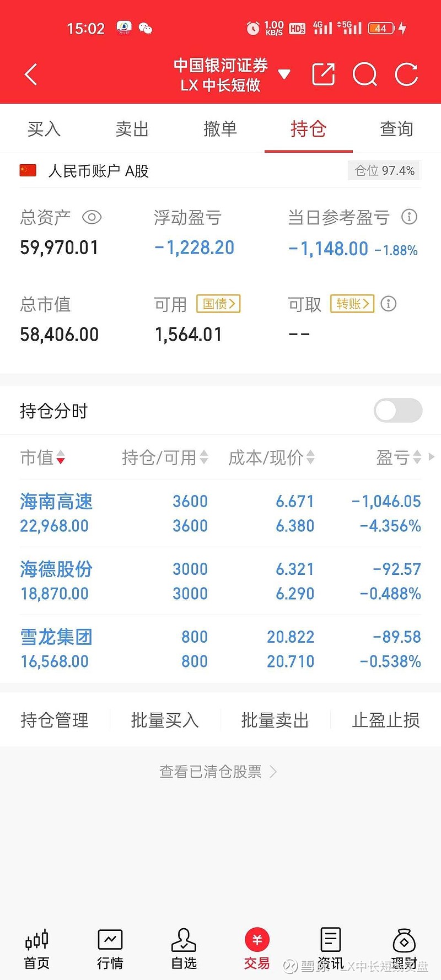Open 行情 market icon in bottom bar
Image resolution: width=441 pixels, height=980 pixels.
[x=110, y=949]
